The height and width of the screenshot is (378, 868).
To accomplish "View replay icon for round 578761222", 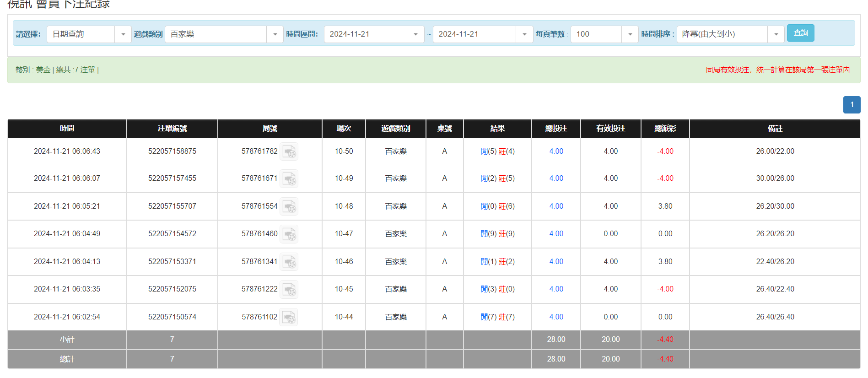I will click(x=289, y=289).
